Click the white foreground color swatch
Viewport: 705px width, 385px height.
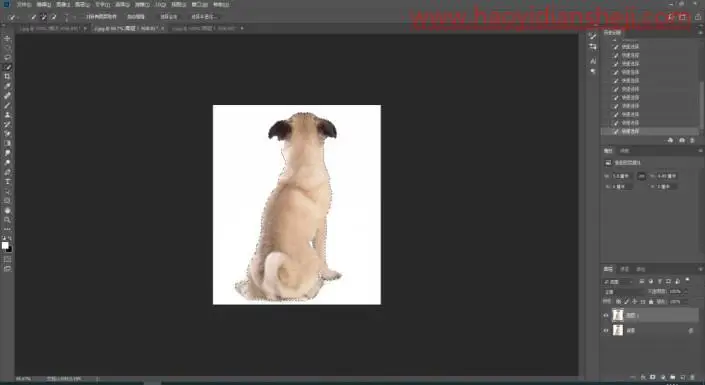click(5, 245)
